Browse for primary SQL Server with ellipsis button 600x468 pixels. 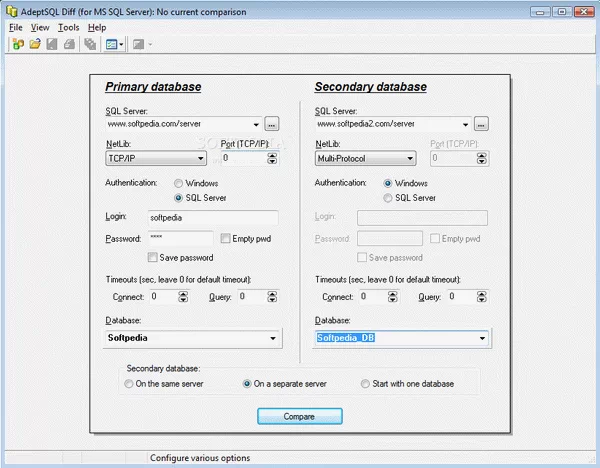point(272,124)
